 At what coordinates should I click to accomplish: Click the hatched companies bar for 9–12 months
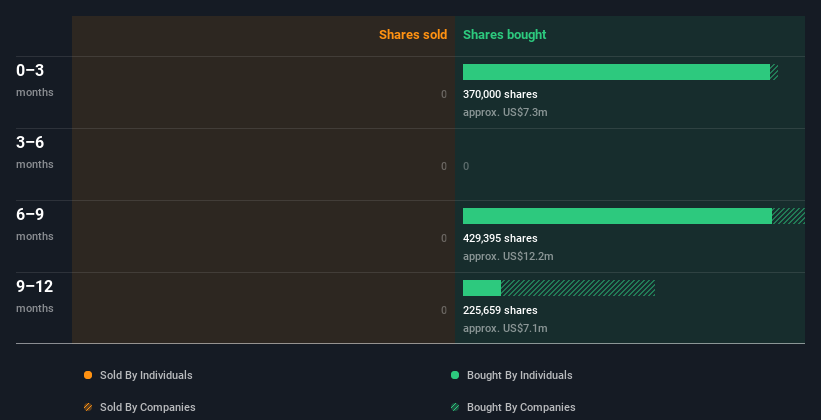578,288
